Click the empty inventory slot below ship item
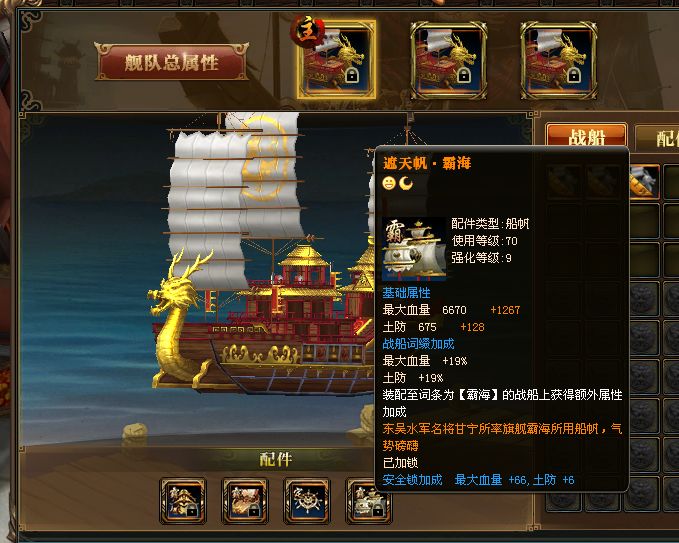 [x=644, y=221]
